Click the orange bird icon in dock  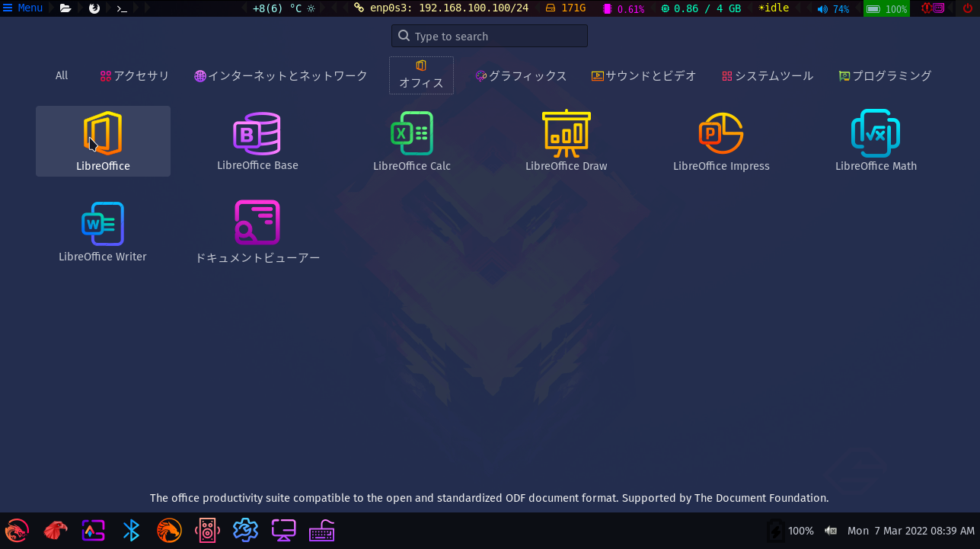169,530
